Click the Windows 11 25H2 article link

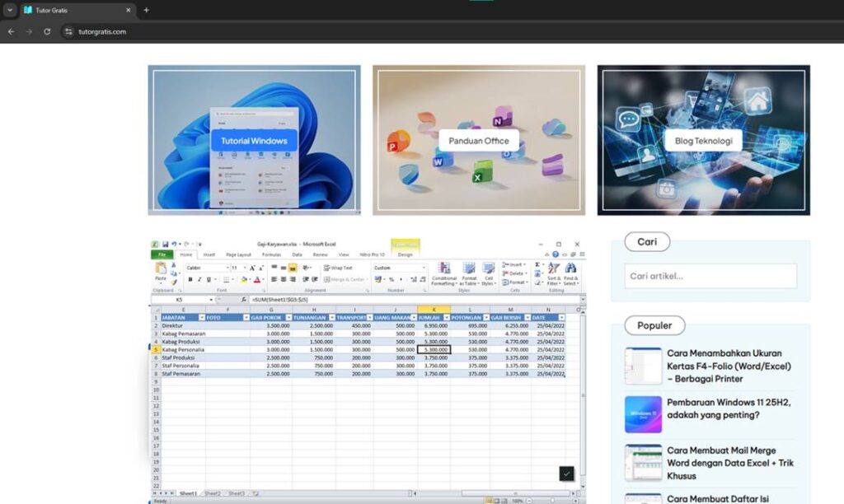(725, 409)
